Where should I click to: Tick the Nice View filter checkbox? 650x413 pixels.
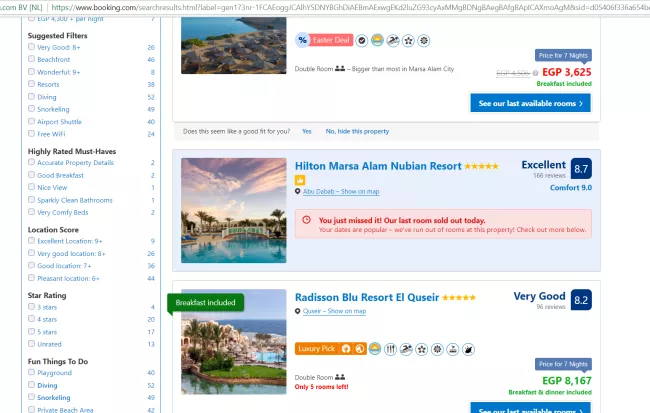pos(32,187)
